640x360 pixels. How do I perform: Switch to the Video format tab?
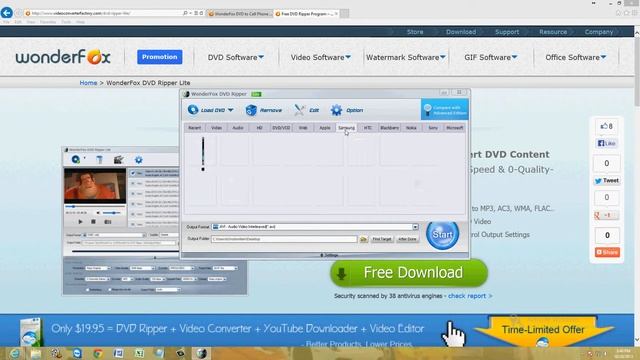click(216, 128)
